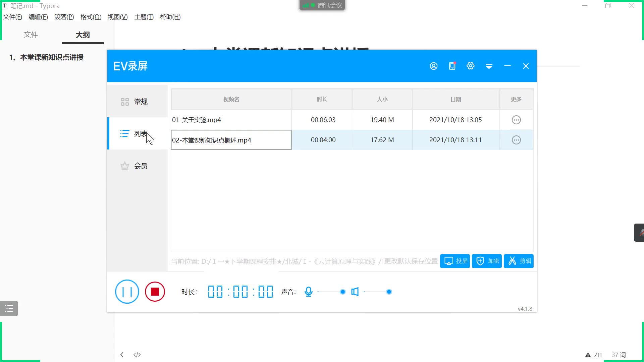Pause the recording

[x=127, y=292]
